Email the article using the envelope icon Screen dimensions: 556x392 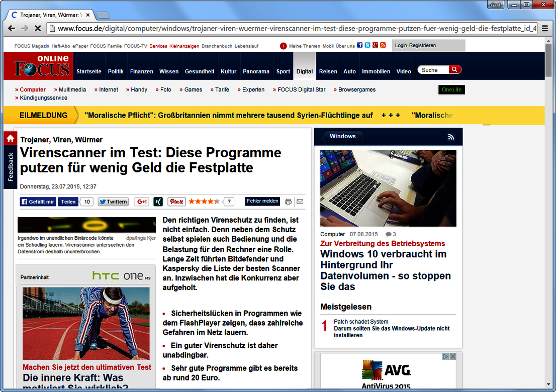point(300,202)
